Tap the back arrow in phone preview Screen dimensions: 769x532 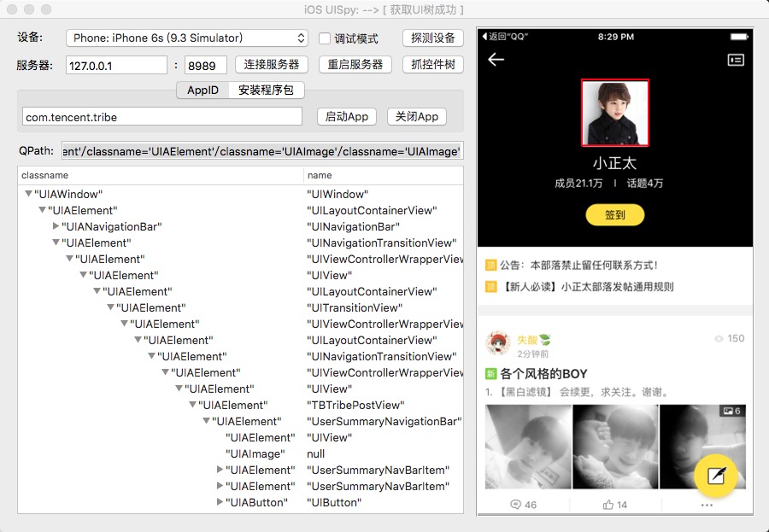[496, 59]
